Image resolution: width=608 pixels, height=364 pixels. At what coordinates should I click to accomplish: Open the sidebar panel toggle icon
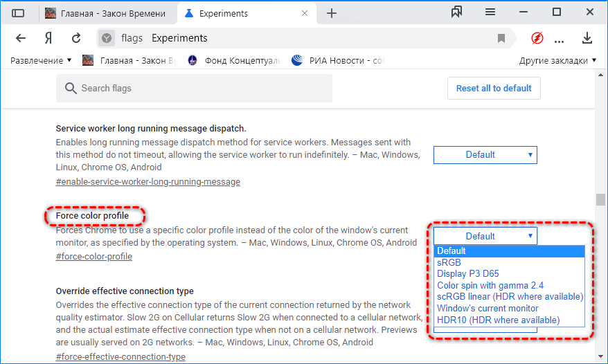click(x=19, y=13)
